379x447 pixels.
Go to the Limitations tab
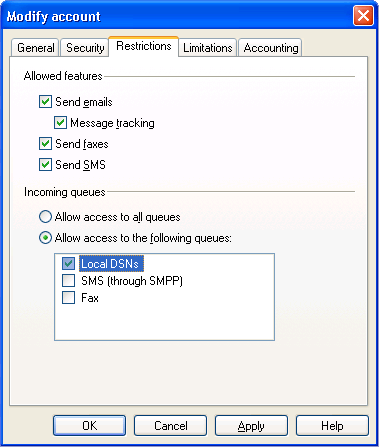click(208, 48)
